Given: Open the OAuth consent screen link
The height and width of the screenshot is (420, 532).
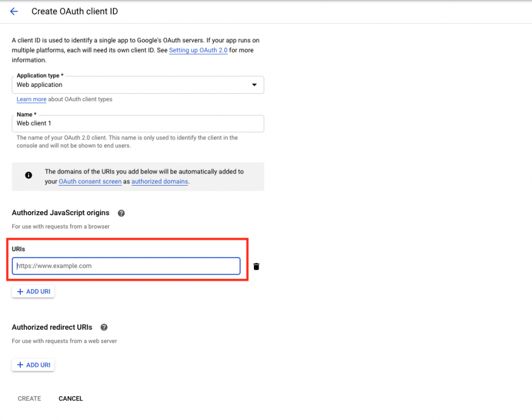Looking at the screenshot, I should pyautogui.click(x=90, y=181).
